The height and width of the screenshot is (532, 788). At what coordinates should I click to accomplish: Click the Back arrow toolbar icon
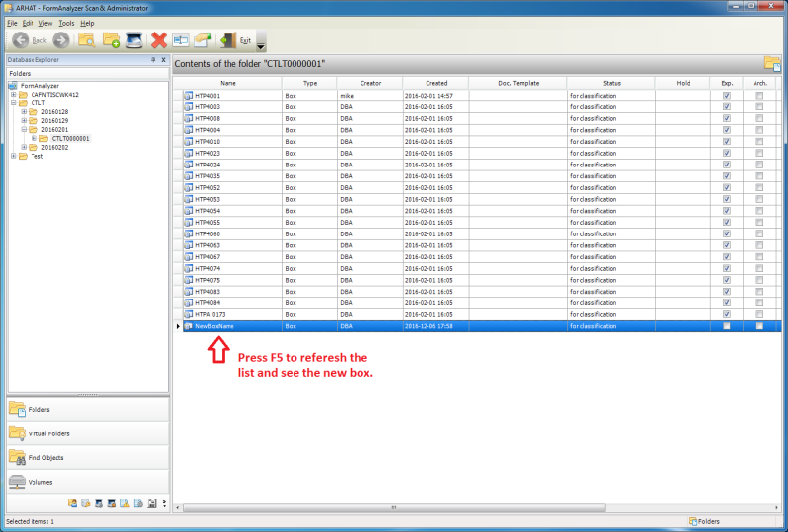pos(21,40)
